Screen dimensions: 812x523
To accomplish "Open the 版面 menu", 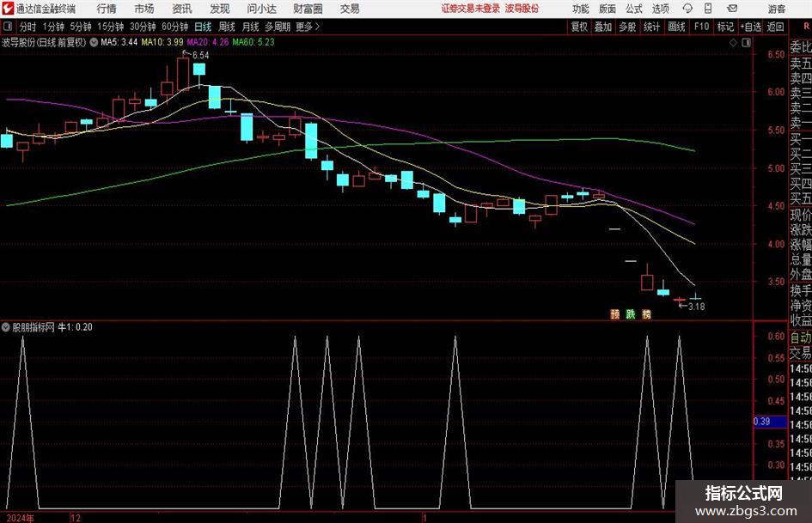I will coord(607,9).
